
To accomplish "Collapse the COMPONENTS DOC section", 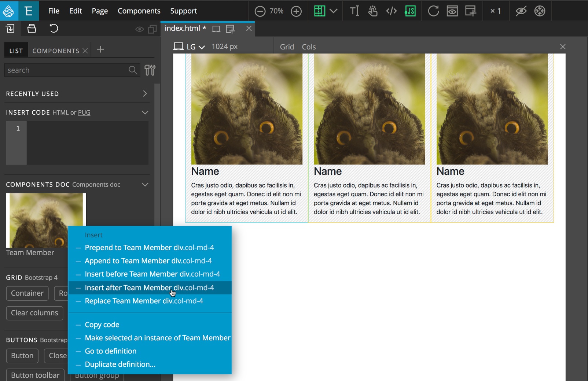I will (x=145, y=185).
